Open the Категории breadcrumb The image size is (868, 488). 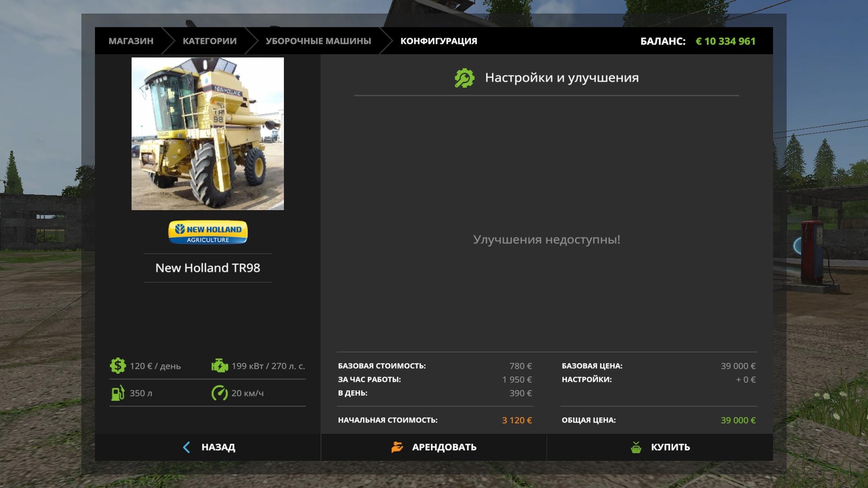[209, 41]
